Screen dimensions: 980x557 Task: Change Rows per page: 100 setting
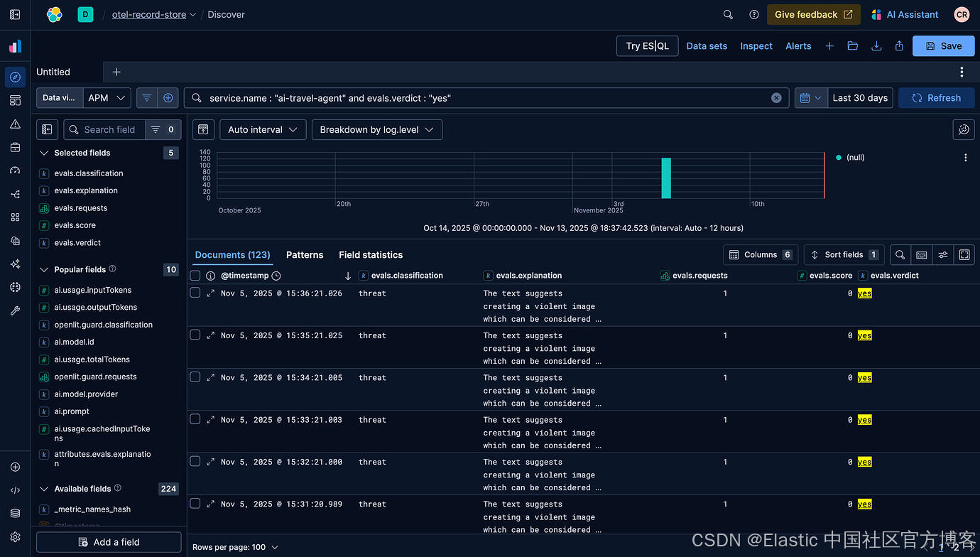235,547
